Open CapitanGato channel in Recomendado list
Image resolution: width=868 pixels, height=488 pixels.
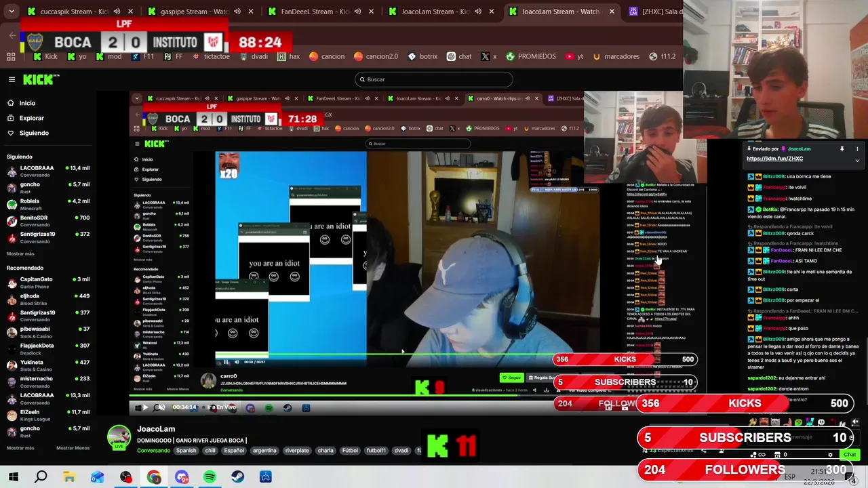[x=47, y=282]
